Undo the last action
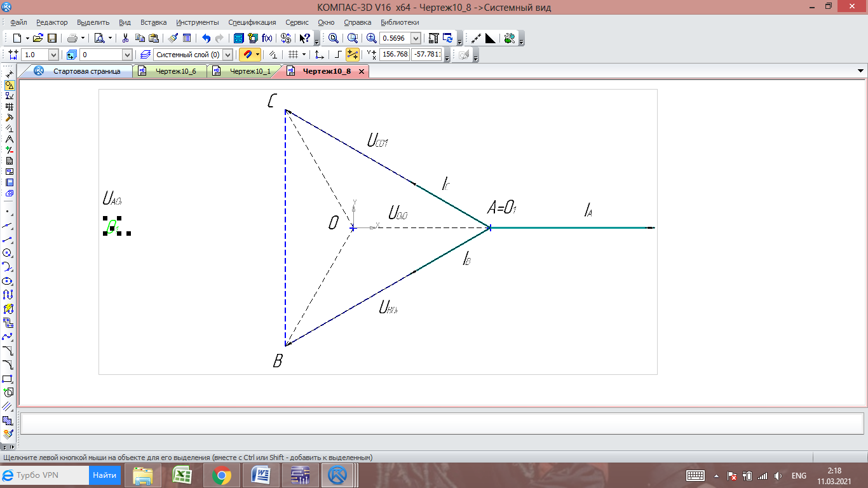The width and height of the screenshot is (868, 488). (206, 38)
